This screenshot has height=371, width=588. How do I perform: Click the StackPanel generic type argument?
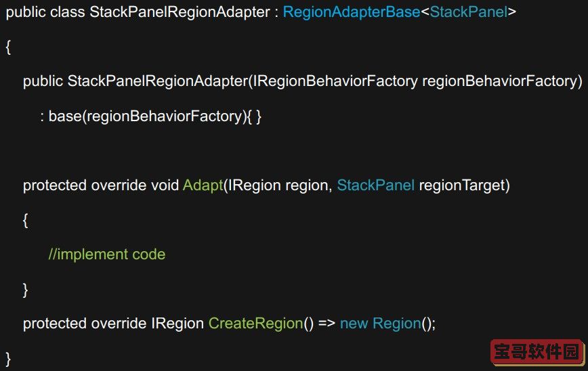469,12
